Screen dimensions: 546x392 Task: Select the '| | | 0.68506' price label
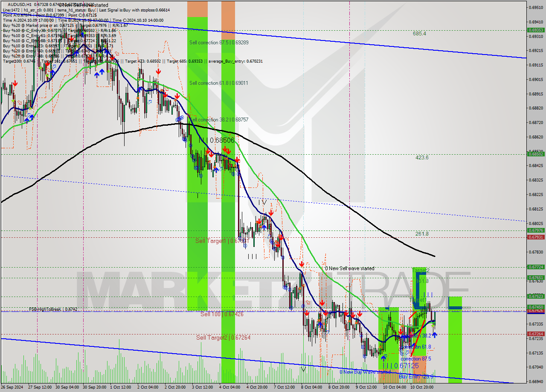pos(217,140)
